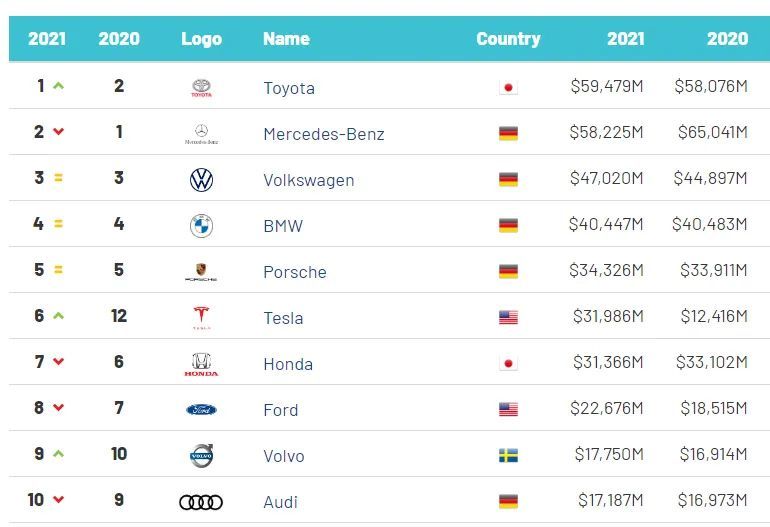Click United States flag beside Tesla
Image resolution: width=770 pixels, height=527 pixels.
click(x=508, y=318)
